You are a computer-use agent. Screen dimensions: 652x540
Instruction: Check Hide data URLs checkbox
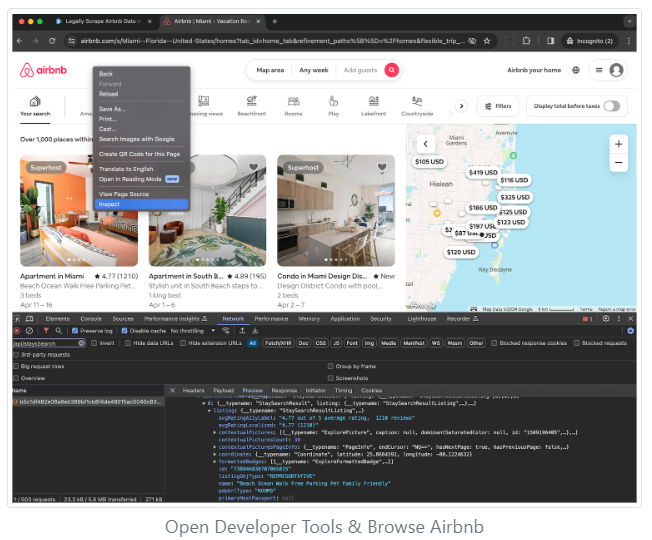point(128,343)
